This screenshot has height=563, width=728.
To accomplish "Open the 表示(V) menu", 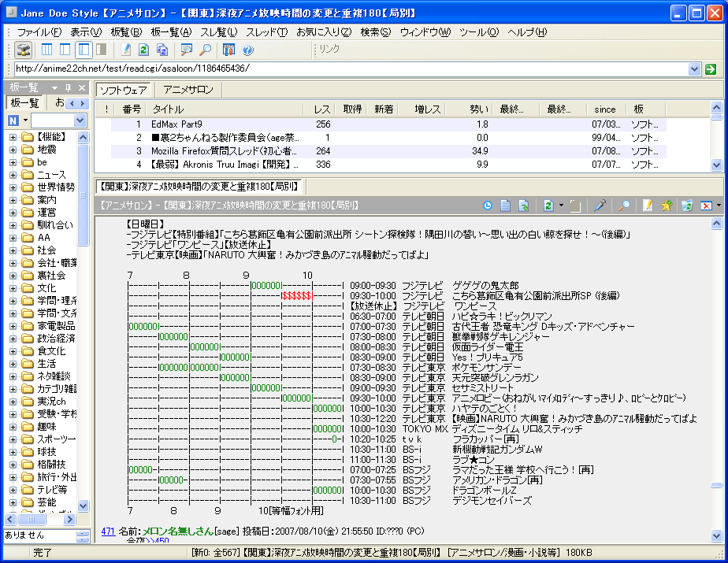I will pyautogui.click(x=86, y=32).
